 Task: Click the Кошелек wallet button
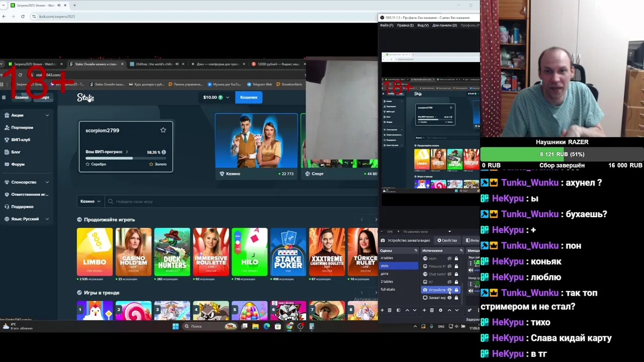pyautogui.click(x=249, y=97)
